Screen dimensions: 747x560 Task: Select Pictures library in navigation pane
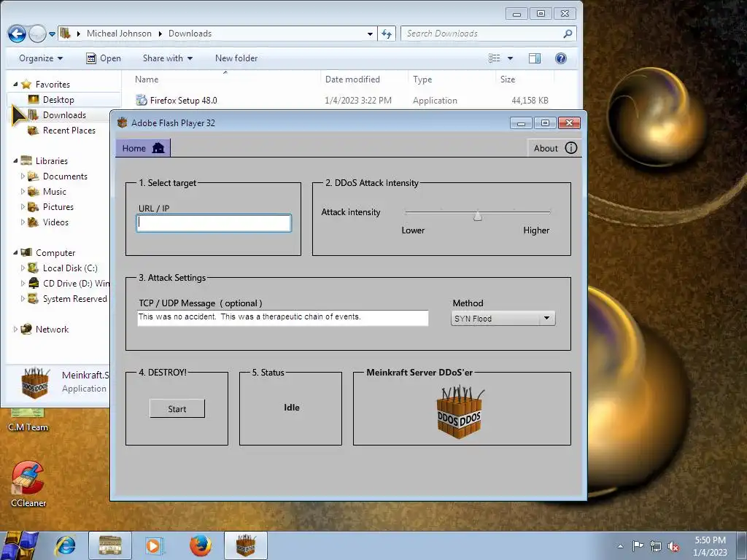point(58,206)
